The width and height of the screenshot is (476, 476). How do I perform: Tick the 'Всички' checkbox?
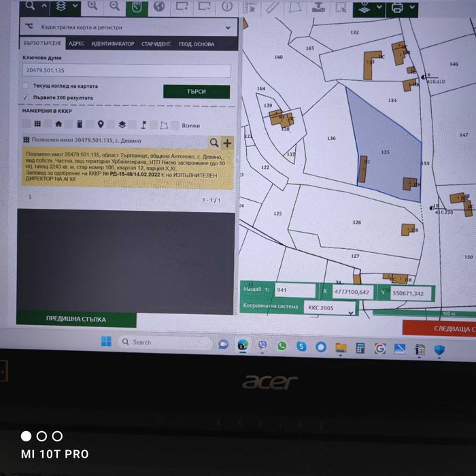(x=175, y=125)
